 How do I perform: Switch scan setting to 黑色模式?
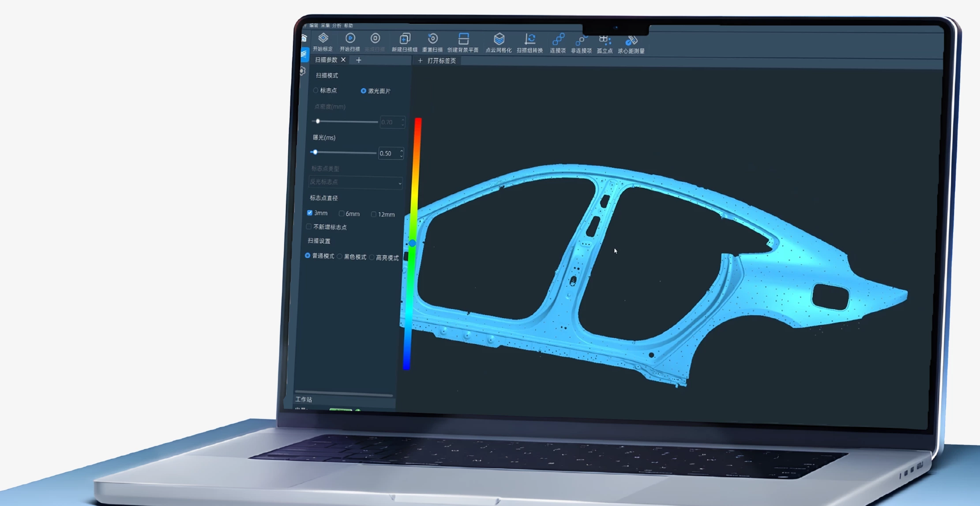(340, 257)
